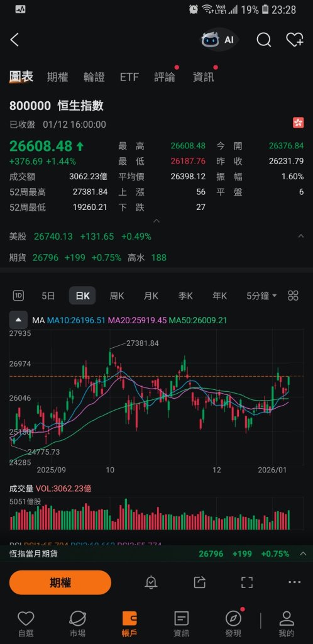Open the 5分鐘 interval dropdown

(261, 296)
